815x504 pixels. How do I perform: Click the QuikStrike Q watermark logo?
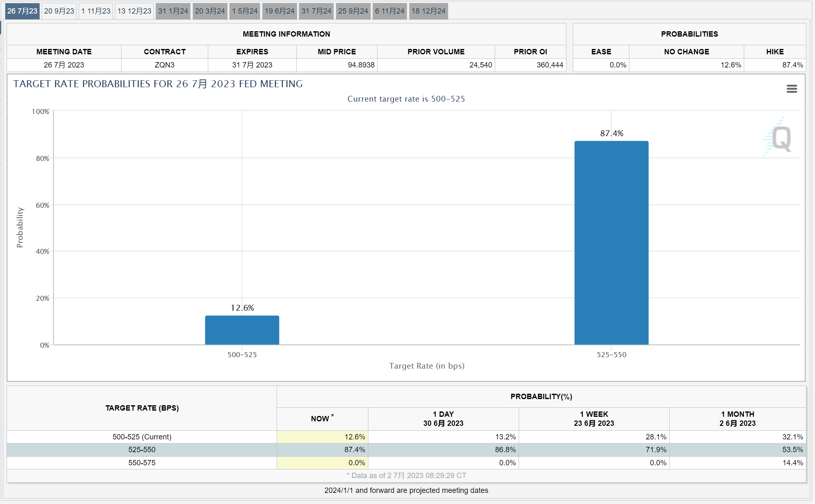[777, 137]
